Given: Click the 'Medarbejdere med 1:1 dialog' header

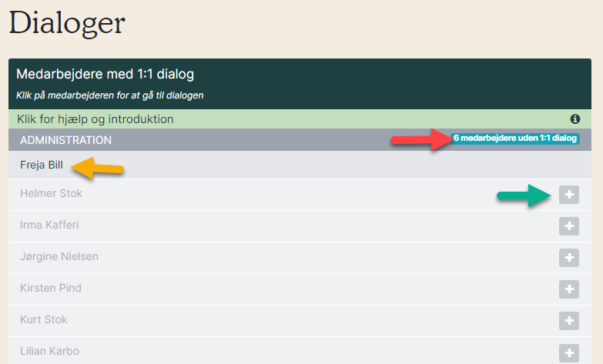Looking at the screenshot, I should (x=105, y=74).
